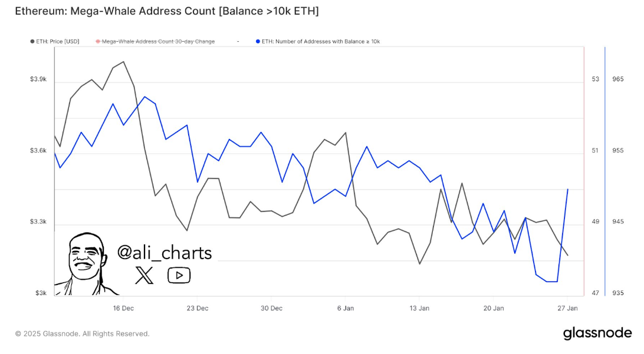Select the 20 Jan date label
The height and width of the screenshot is (354, 644).
coord(493,308)
